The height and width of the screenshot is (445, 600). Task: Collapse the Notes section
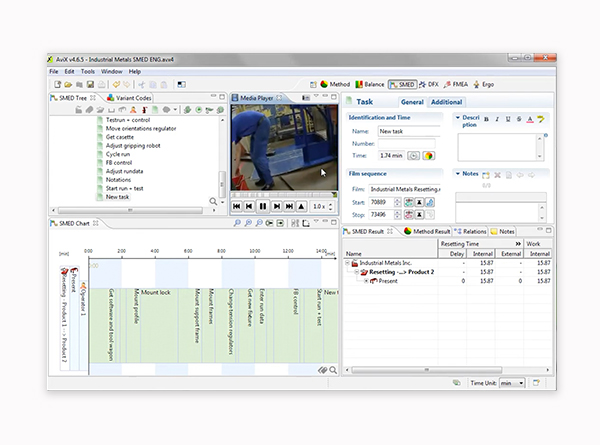click(458, 174)
